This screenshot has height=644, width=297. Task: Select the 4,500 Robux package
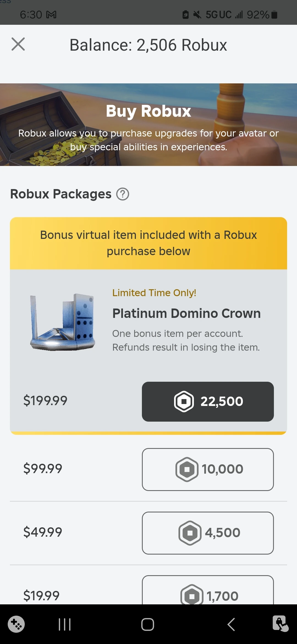(208, 532)
